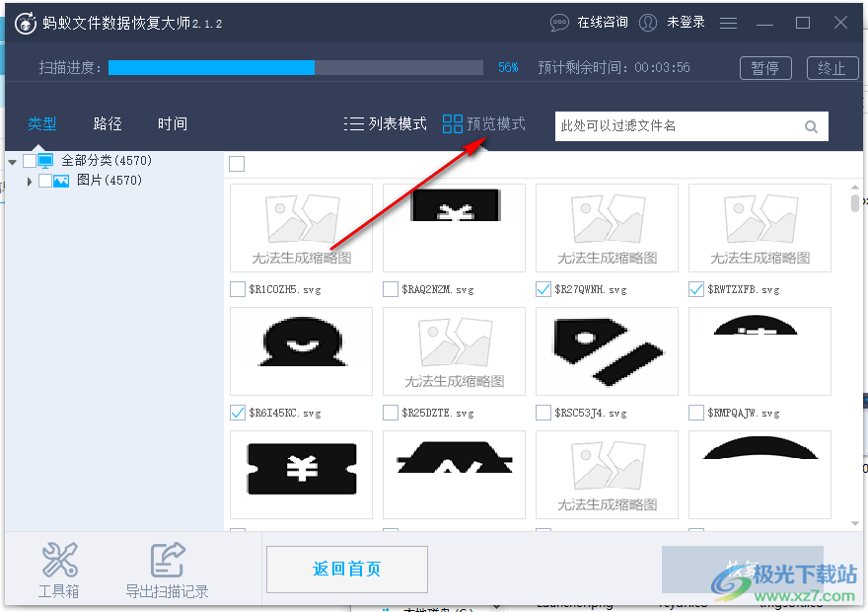Click the app logo in title bar

(x=26, y=22)
